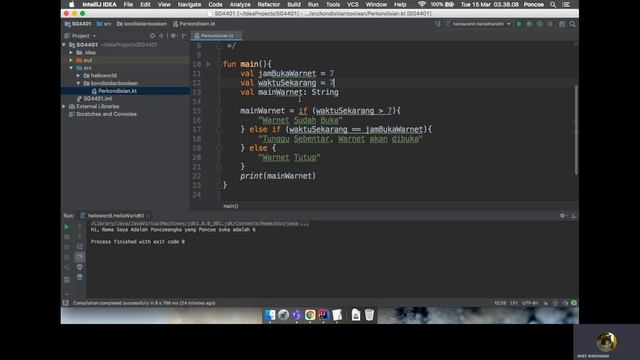
Task: Click the Apple menu icon
Action: coord(72,4)
